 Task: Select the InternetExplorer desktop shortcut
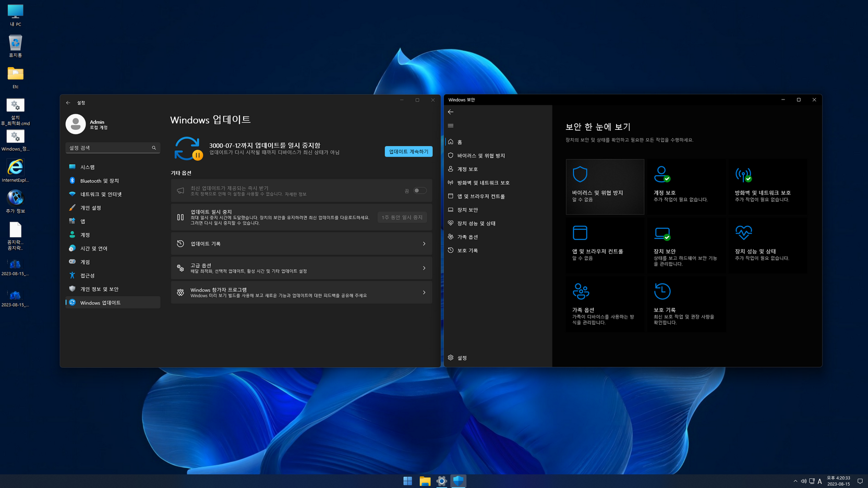click(15, 170)
